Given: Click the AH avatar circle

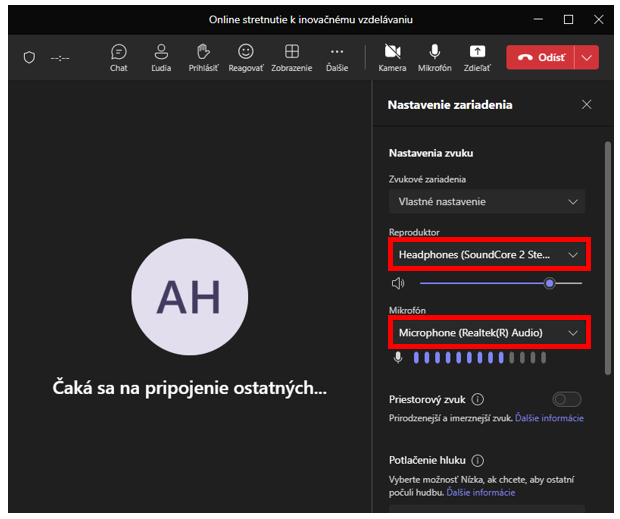Looking at the screenshot, I should pos(190,297).
